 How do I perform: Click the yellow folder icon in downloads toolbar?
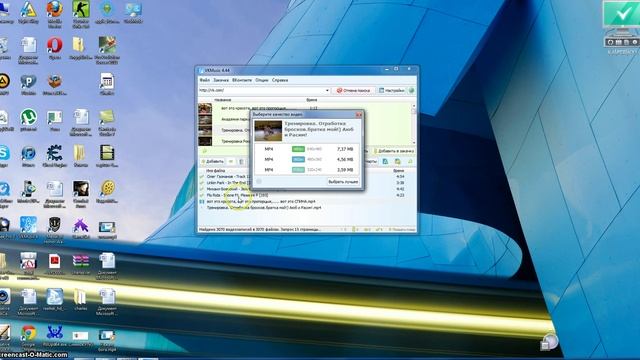click(398, 162)
